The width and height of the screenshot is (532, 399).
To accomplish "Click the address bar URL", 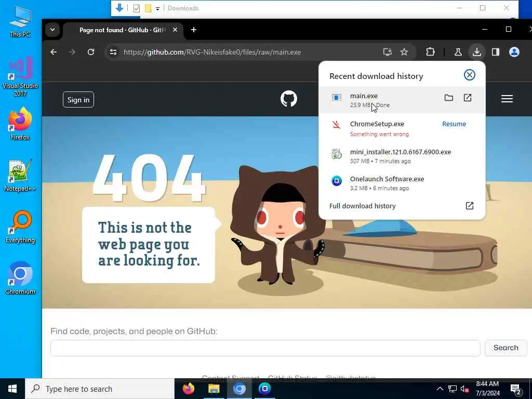I will [212, 52].
